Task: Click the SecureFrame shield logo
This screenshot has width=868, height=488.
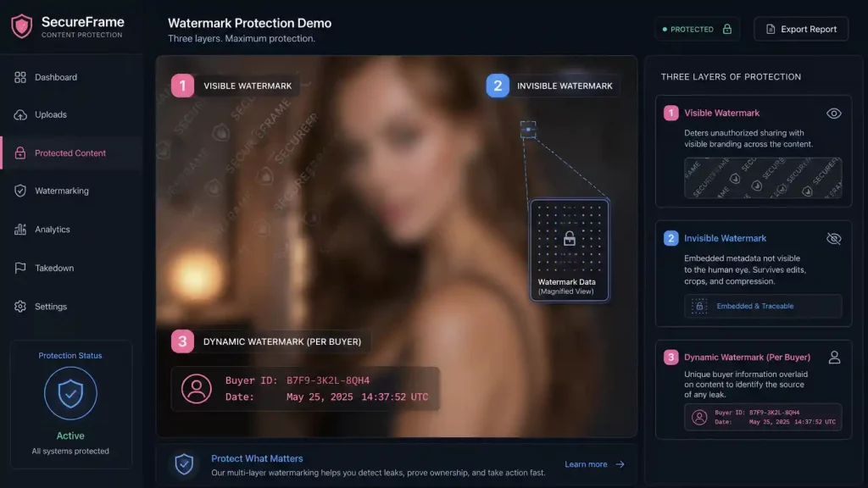Action: coord(21,26)
